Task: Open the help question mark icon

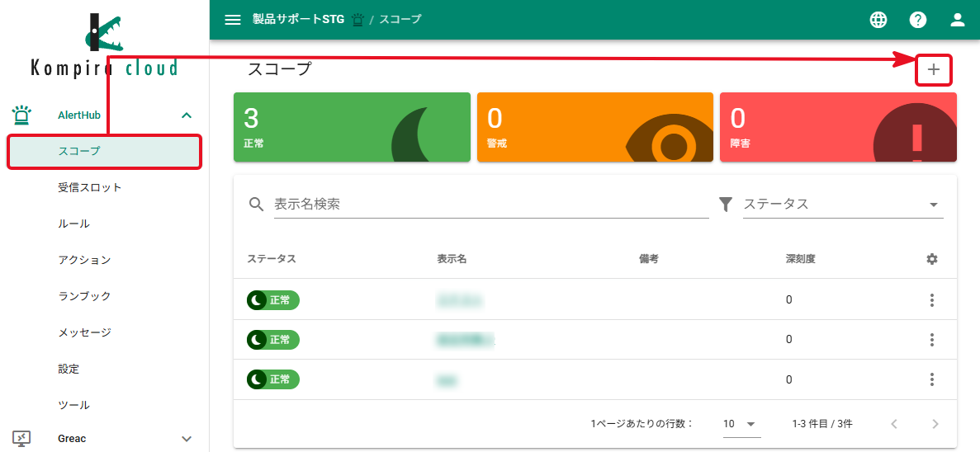Action: [x=917, y=20]
